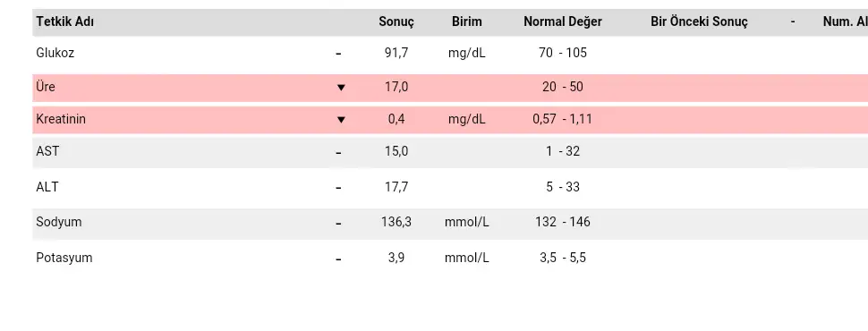Viewport: 868px width, 331px height.
Task: Select the Tetkik Adı column header
Action: pyautogui.click(x=64, y=22)
